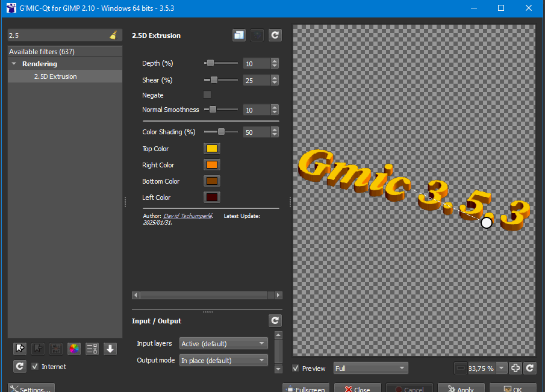Open David Tschumperlé author link
Screen dimensions: 545x392
188,216
